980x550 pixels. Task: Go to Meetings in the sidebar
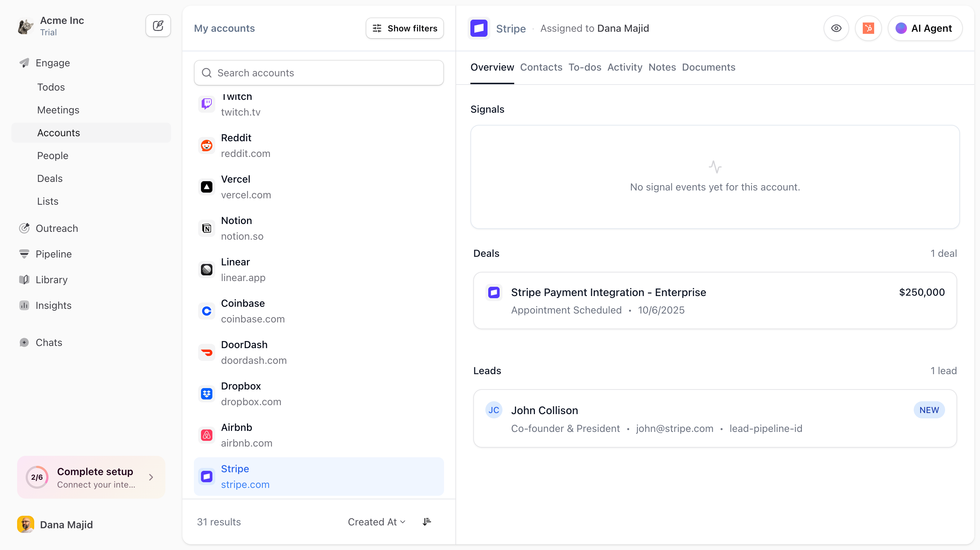[x=58, y=110]
